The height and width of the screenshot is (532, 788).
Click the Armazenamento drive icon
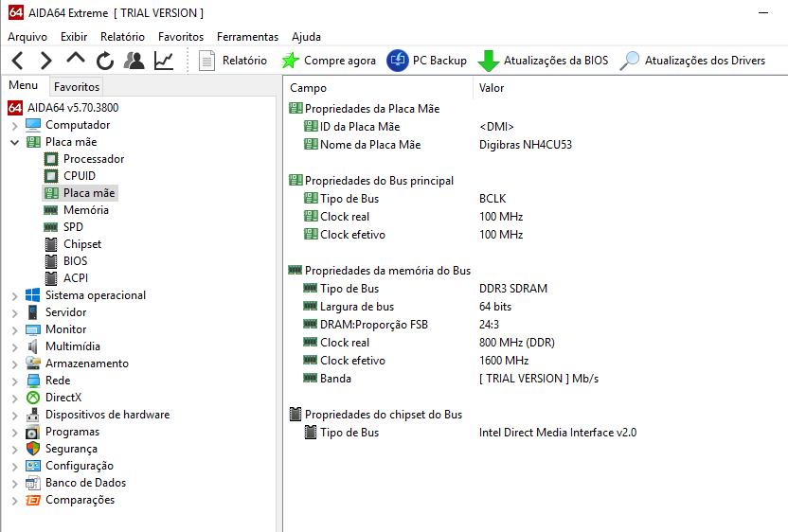32,364
